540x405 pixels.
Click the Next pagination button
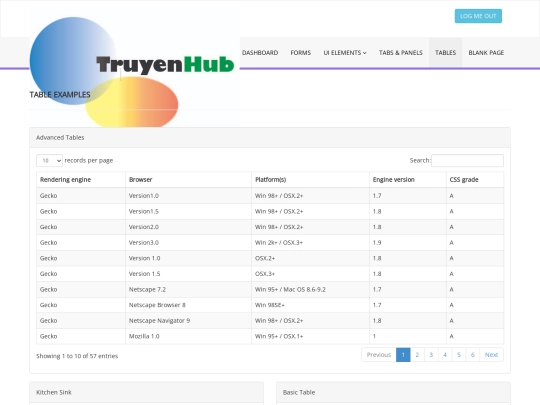[491, 355]
